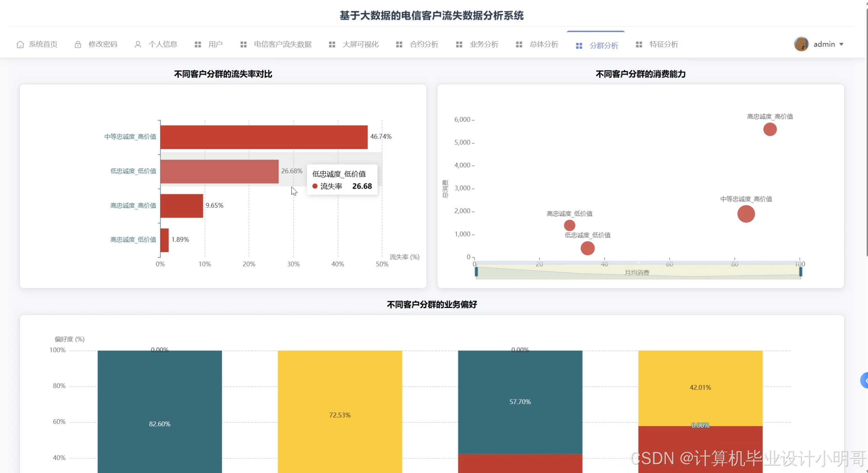Expand the admin dropdown arrow
This screenshot has height=473, width=868.
(842, 44)
